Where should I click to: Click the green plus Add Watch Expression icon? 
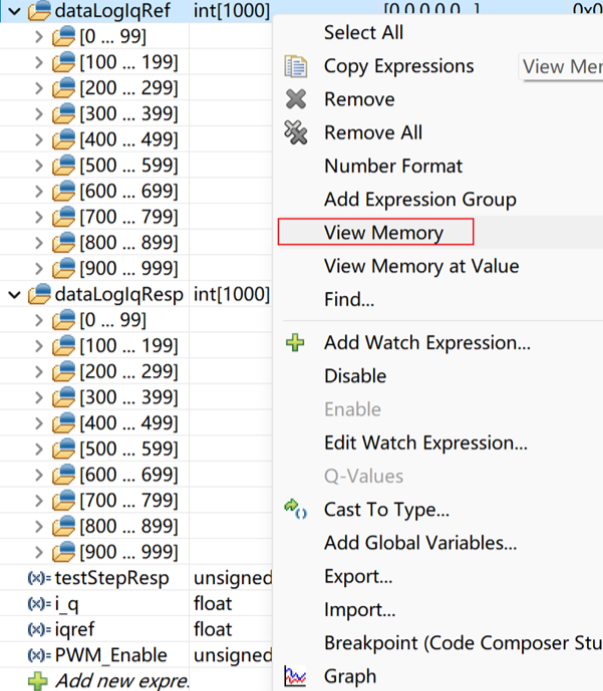[295, 343]
